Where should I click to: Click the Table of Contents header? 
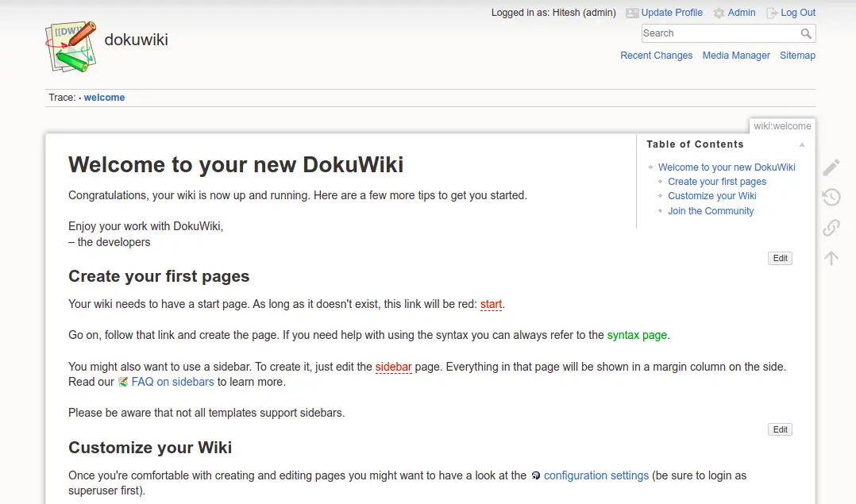coord(695,144)
